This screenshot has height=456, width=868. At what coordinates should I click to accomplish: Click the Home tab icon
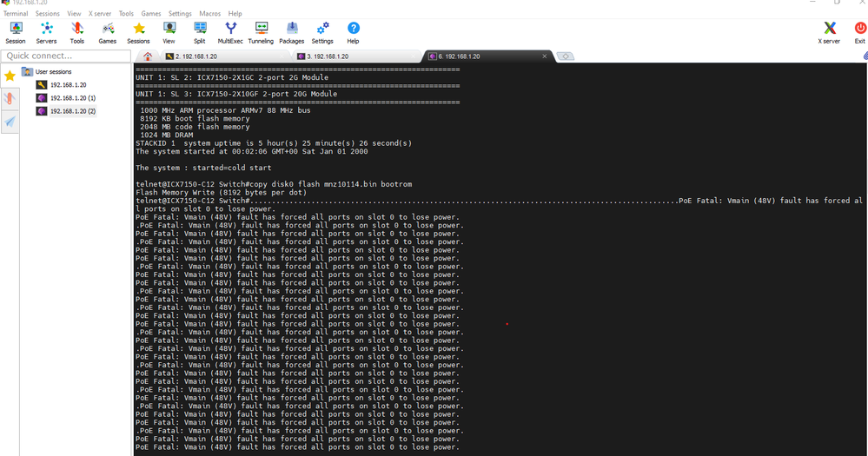click(x=148, y=56)
